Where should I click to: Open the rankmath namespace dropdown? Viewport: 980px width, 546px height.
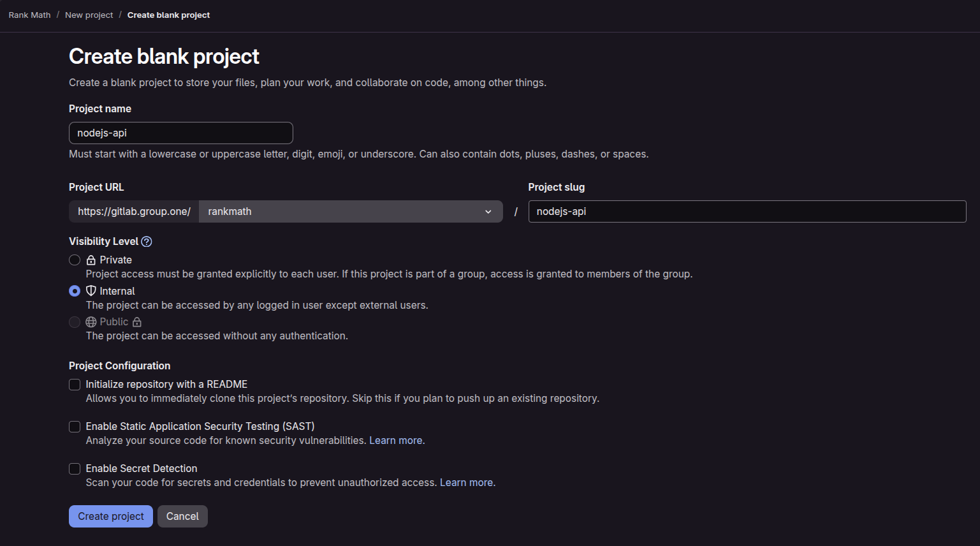pyautogui.click(x=351, y=212)
